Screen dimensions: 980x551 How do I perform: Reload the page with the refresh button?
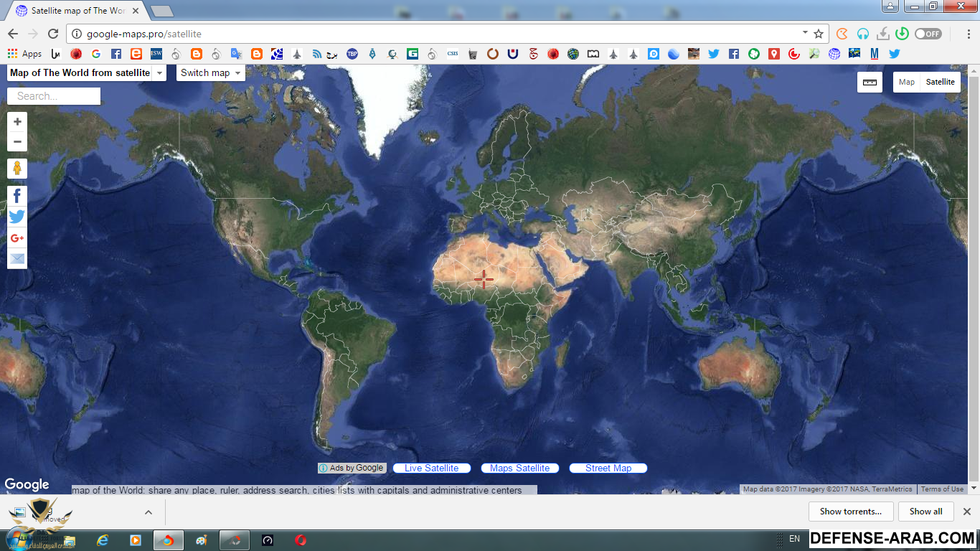[53, 34]
